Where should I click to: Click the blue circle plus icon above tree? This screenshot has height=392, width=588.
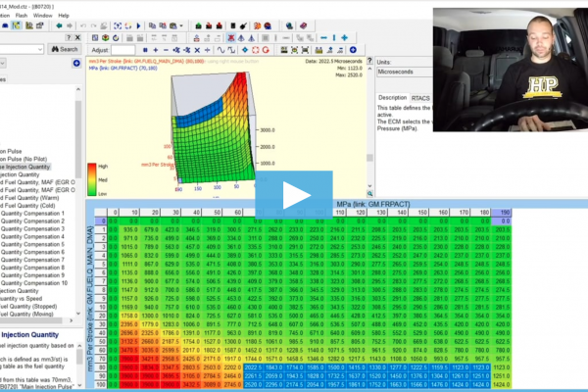[x=77, y=64]
